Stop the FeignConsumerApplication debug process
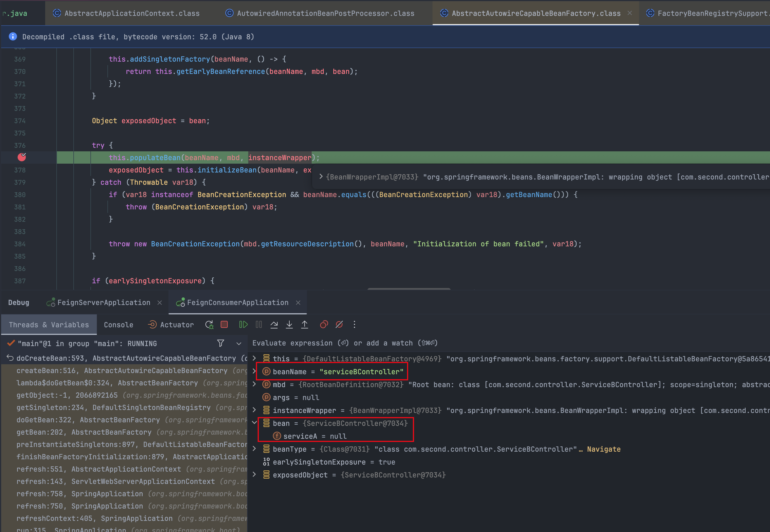 [224, 325]
